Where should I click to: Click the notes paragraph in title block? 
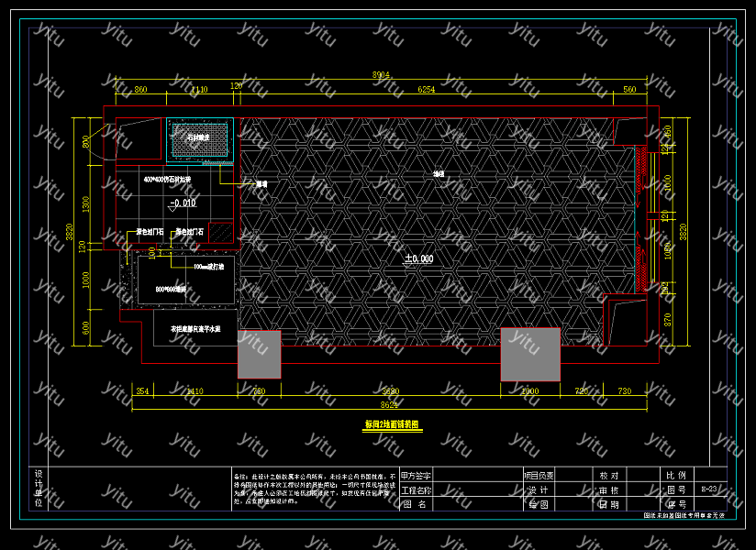pyautogui.click(x=314, y=489)
